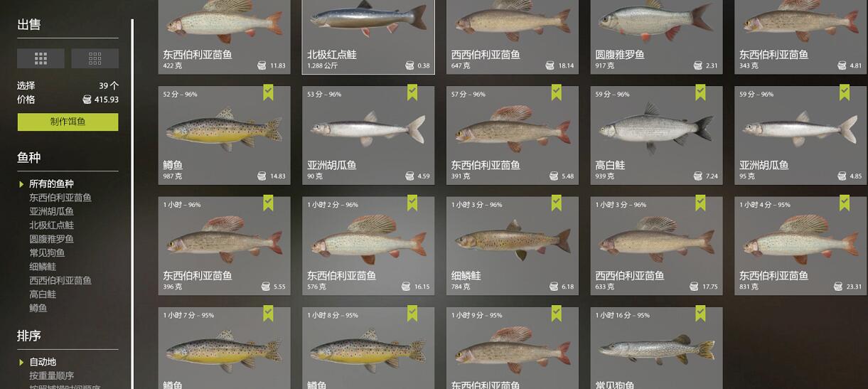Toggle green checkmark on 常见狗鱼 card
868x389 pixels.
pyautogui.click(x=700, y=313)
